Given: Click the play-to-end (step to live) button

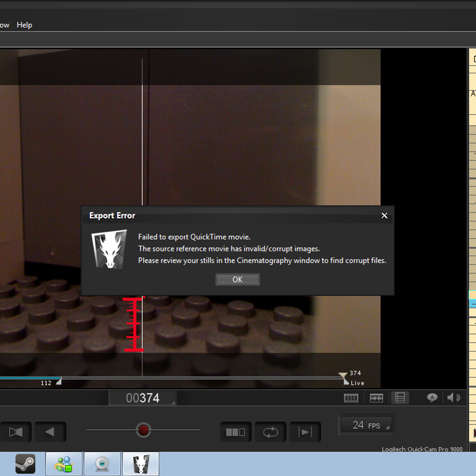Looking at the screenshot, I should (x=305, y=432).
